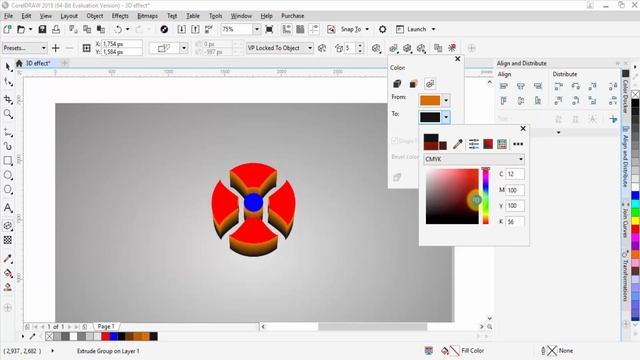Image resolution: width=640 pixels, height=360 pixels.
Task: Click the Import icon
Action: point(182,29)
